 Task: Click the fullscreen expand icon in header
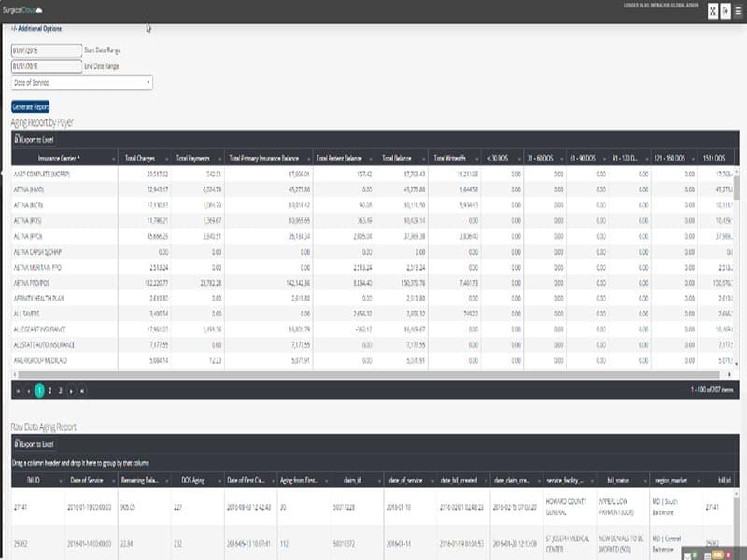712,11
